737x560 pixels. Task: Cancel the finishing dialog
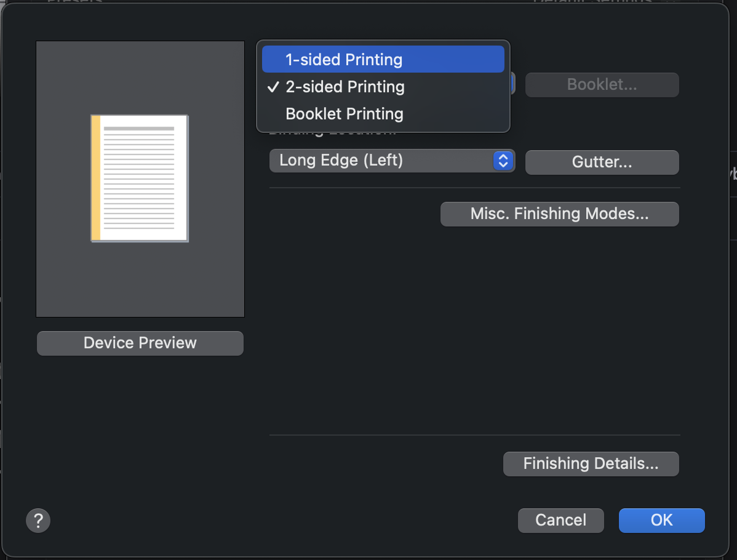tap(560, 520)
